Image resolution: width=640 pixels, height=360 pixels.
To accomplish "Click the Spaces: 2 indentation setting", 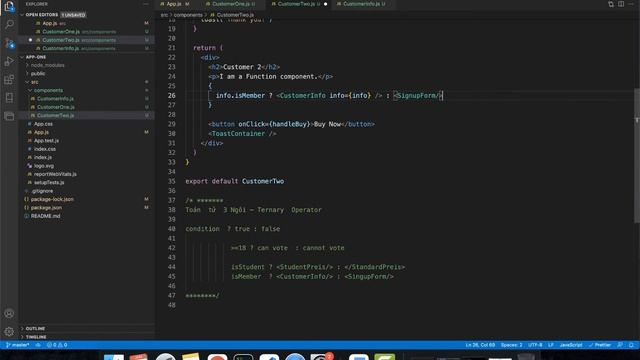I will pyautogui.click(x=511, y=345).
